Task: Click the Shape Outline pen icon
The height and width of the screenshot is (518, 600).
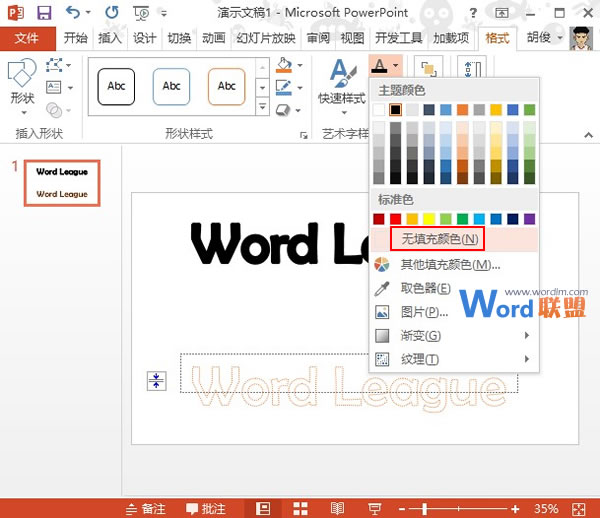Action: tap(284, 88)
